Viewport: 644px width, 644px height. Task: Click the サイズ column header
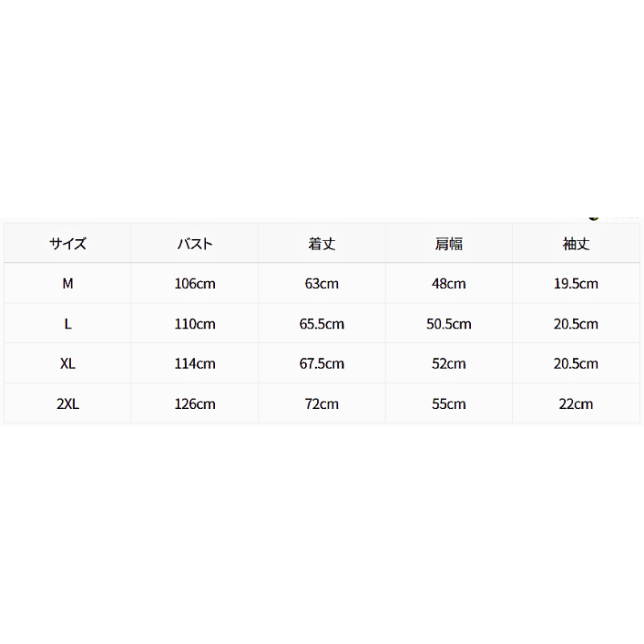pos(68,244)
